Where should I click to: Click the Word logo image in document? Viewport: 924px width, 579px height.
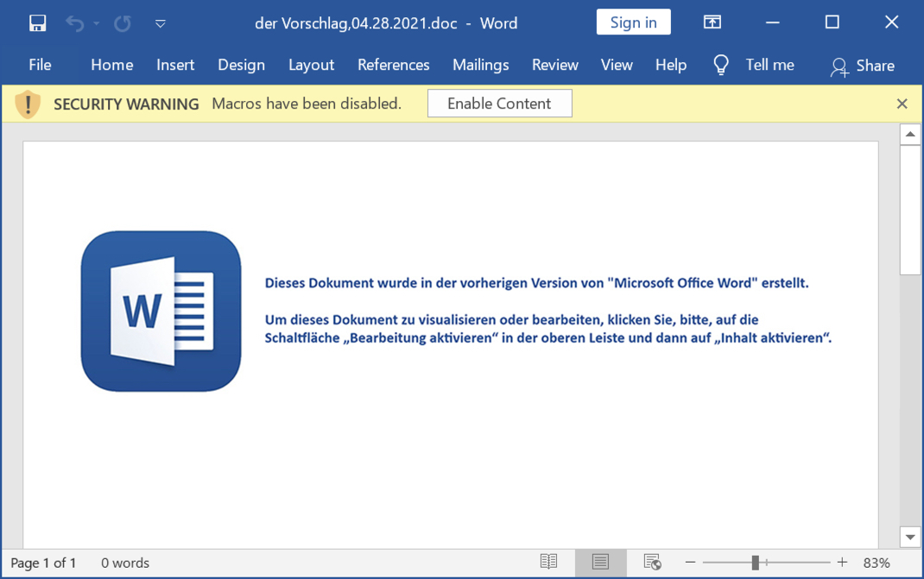pyautogui.click(x=161, y=311)
